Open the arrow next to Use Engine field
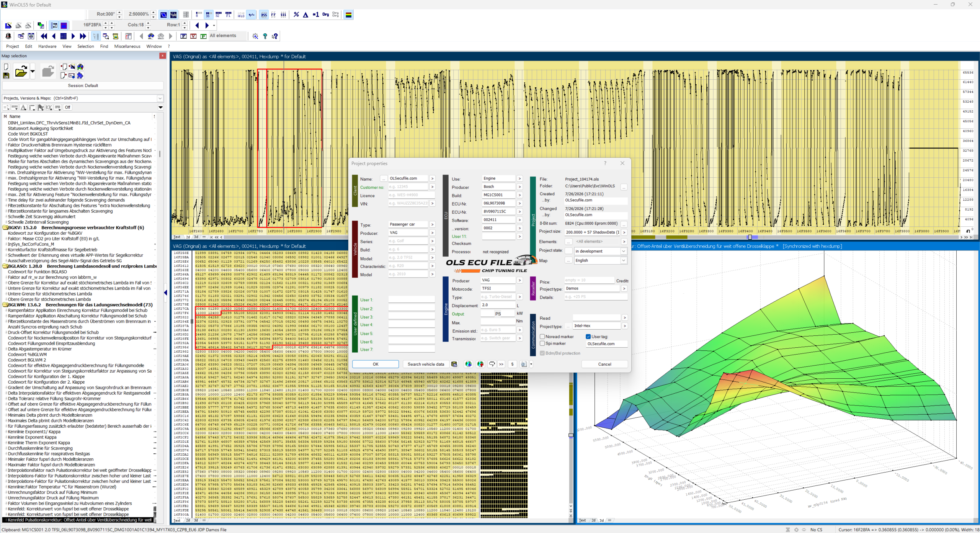Viewport: 980px width, 533px height. pos(519,178)
